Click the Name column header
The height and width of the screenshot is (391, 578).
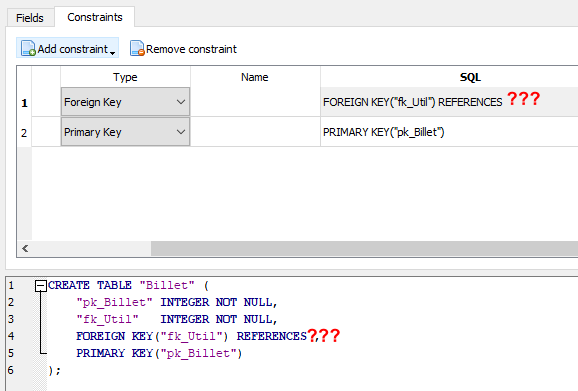point(255,77)
